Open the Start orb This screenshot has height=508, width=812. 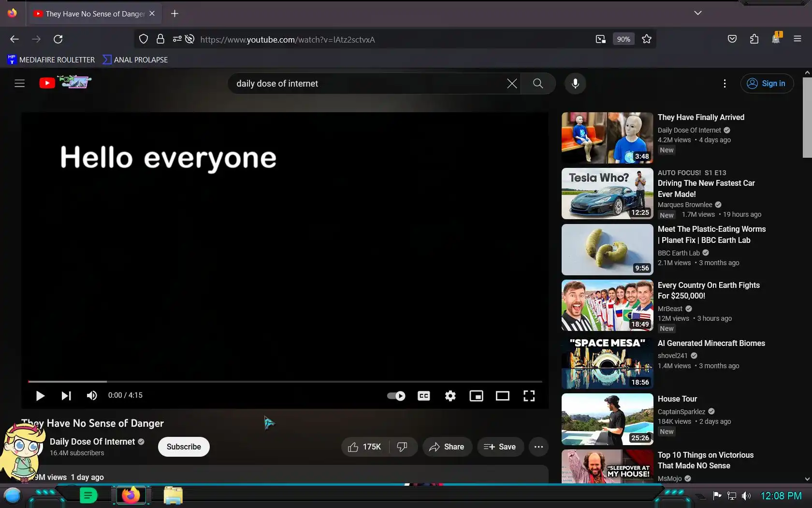12,496
